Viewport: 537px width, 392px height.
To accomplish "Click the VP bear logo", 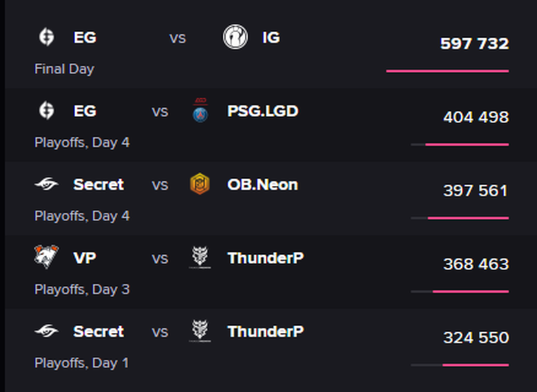I will point(46,257).
